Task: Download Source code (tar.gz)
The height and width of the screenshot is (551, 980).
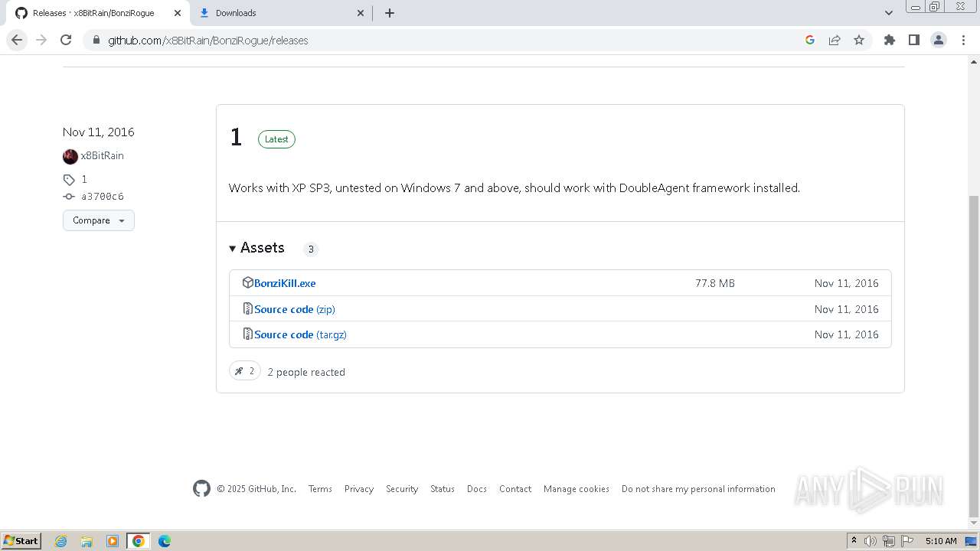Action: (300, 334)
